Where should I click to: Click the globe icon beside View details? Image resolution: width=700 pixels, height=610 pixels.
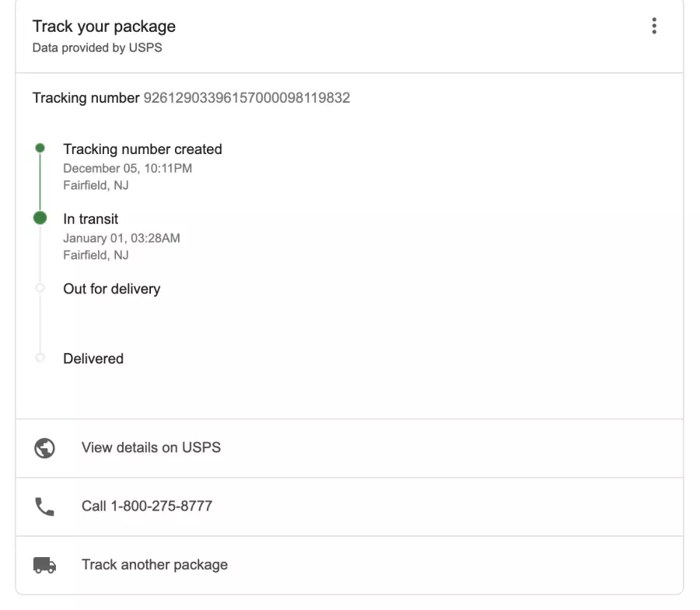tap(44, 448)
